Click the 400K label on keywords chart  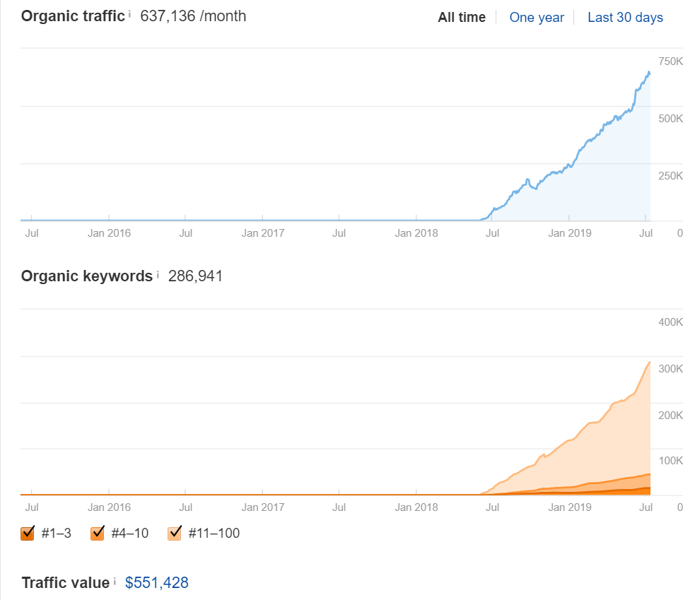(x=670, y=322)
